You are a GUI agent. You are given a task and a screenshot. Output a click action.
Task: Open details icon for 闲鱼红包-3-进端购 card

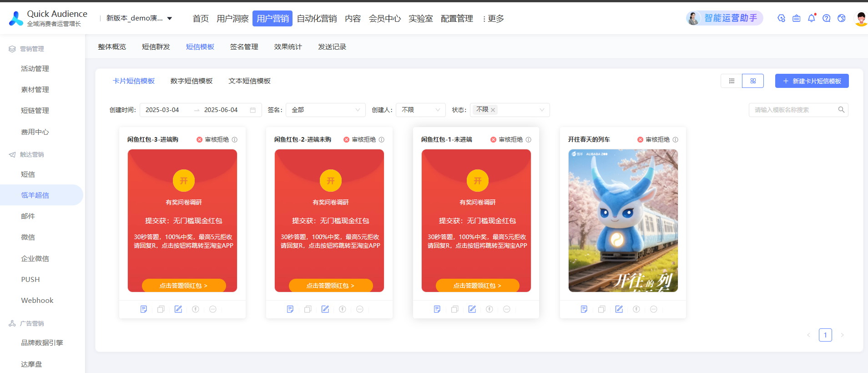(144, 309)
